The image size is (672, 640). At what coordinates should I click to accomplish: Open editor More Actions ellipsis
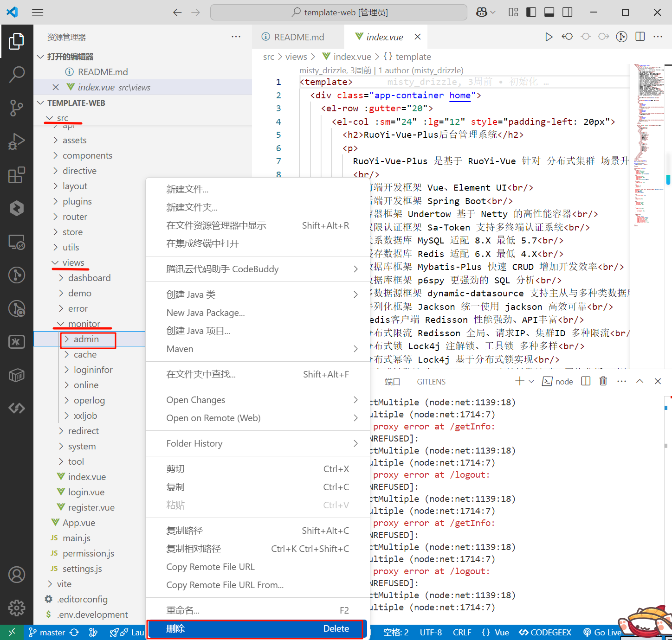[x=658, y=37]
